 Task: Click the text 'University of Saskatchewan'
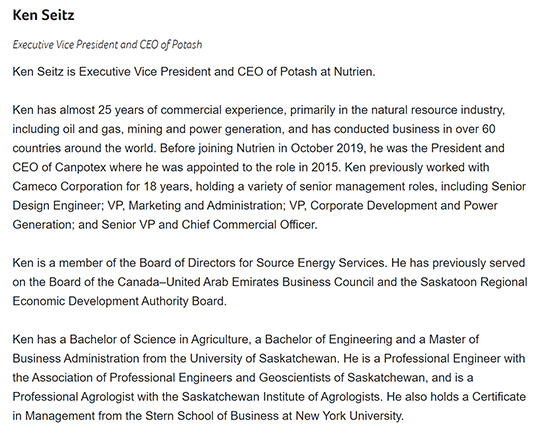tap(263, 358)
